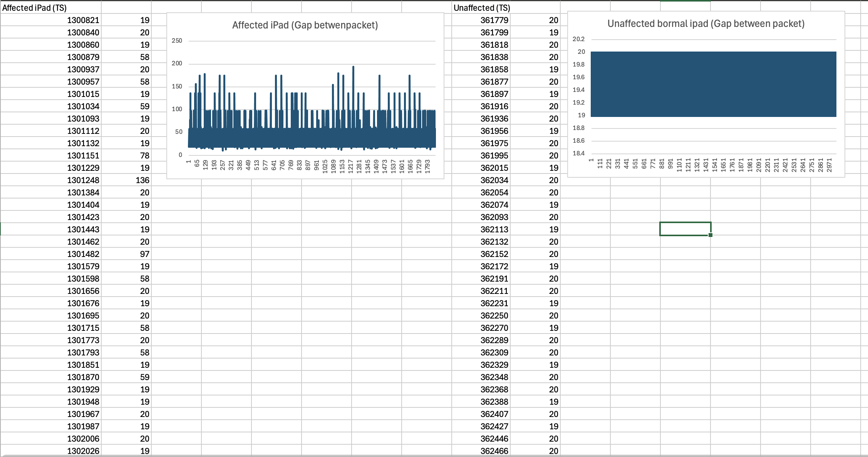Click the fill handle of selected cell
Viewport: 868px width, 457px height.
pyautogui.click(x=710, y=235)
